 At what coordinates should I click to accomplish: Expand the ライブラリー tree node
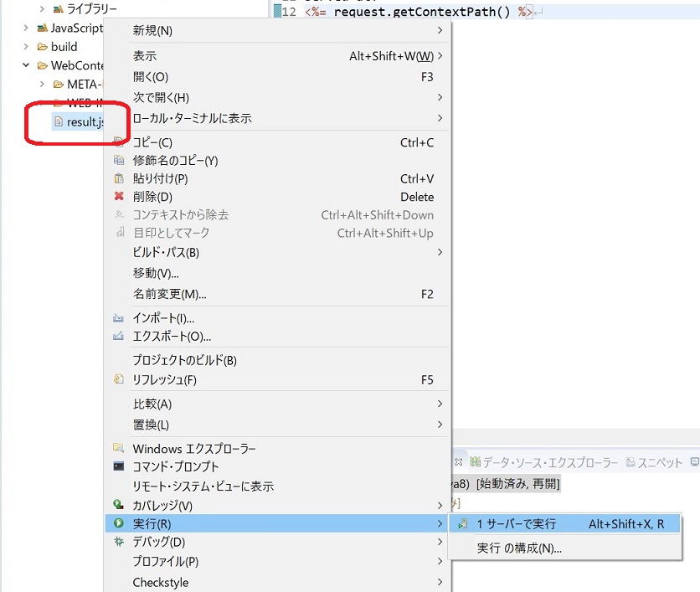[42, 8]
